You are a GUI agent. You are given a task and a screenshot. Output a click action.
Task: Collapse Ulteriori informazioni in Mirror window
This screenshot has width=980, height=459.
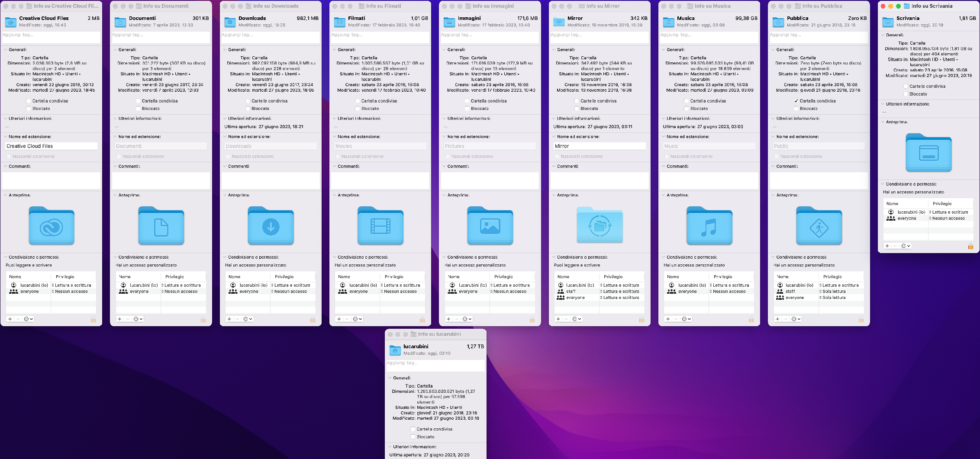click(553, 118)
